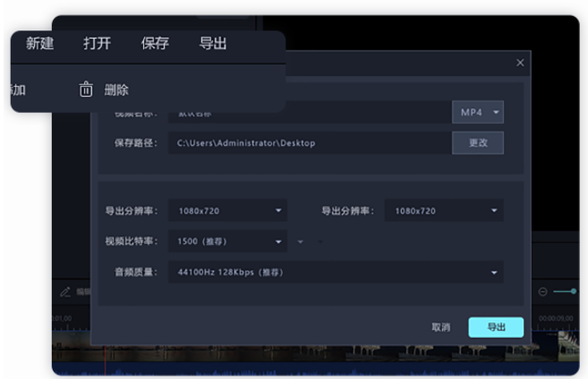
Task: Click the timeline zoom slider handle
Action: pos(574,291)
